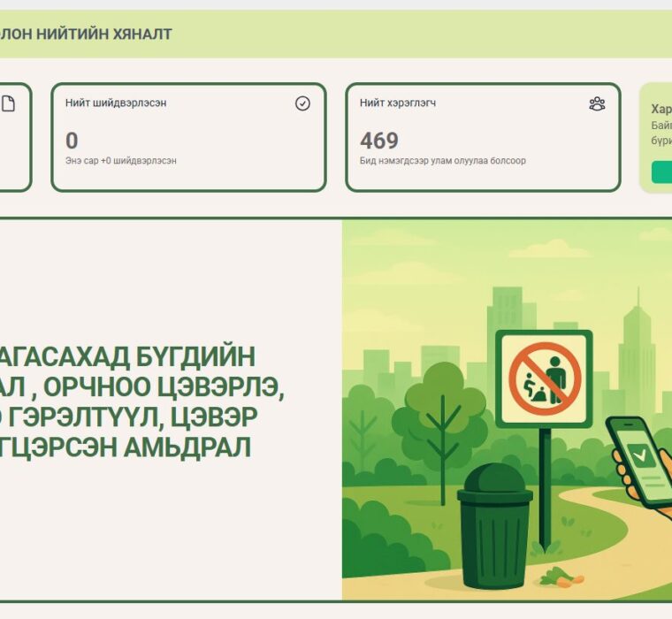
Task: Click the users group icon beside Нийт хэрэглэгч
Action: 597,103
